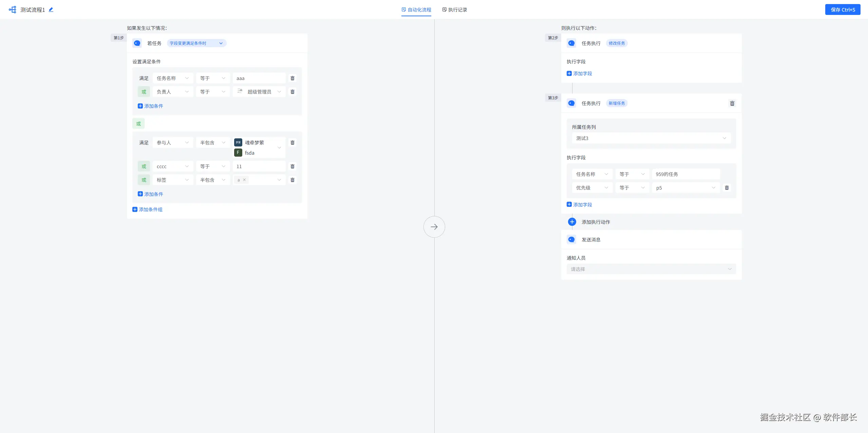This screenshot has width=868, height=433.
Task: Open the 字段变更满足条件时 trigger dropdown
Action: 196,43
